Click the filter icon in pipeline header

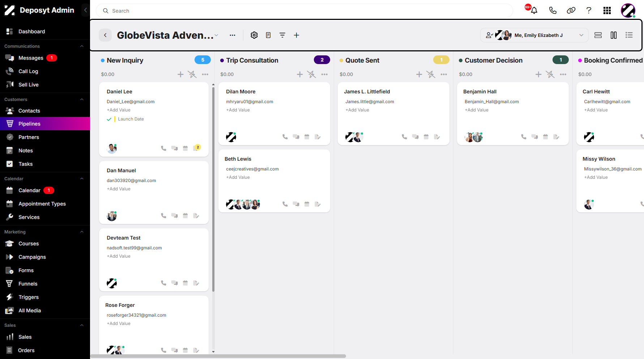282,35
